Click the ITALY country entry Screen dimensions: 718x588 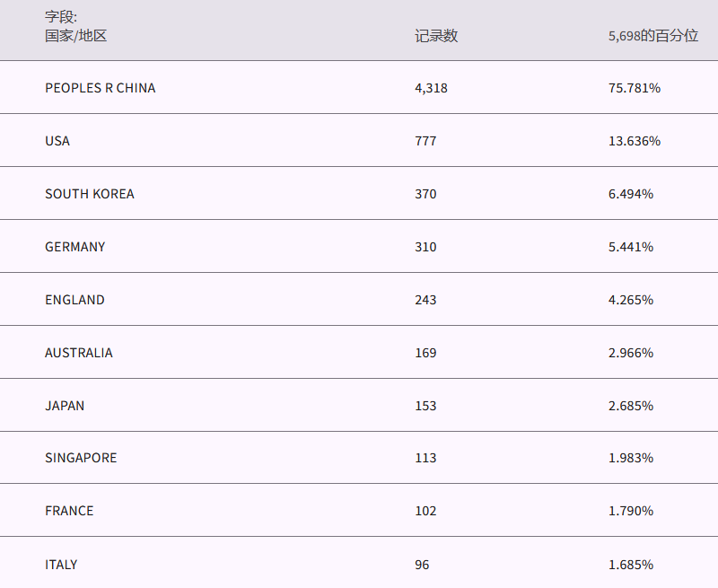61,565
